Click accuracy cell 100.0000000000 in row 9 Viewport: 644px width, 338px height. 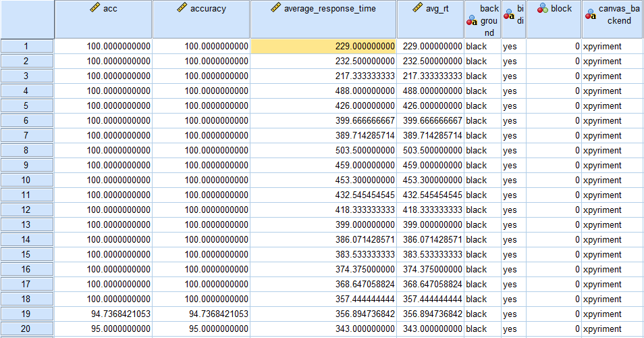point(201,166)
